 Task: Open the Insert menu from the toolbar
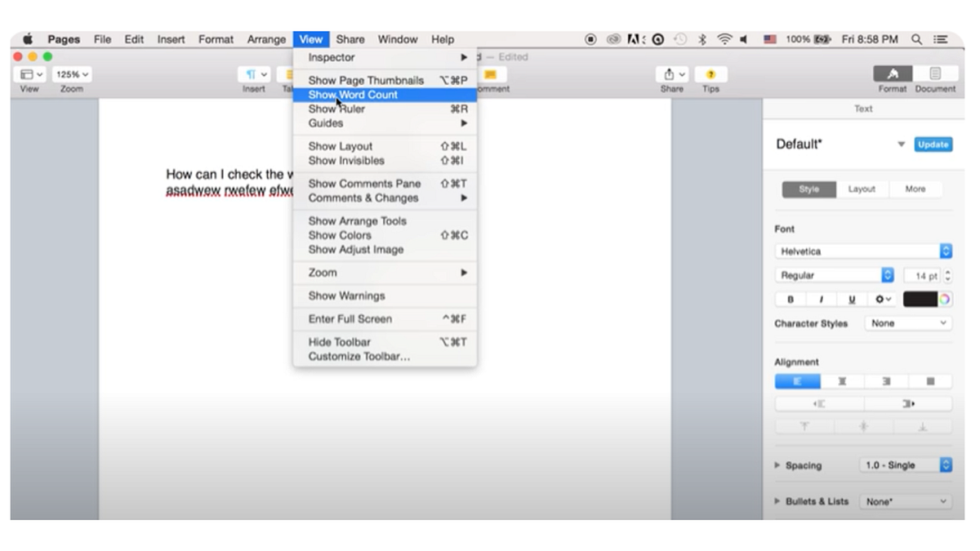pyautogui.click(x=253, y=73)
